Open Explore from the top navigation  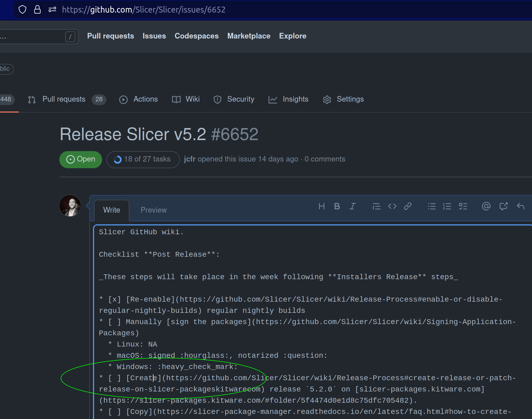(293, 36)
